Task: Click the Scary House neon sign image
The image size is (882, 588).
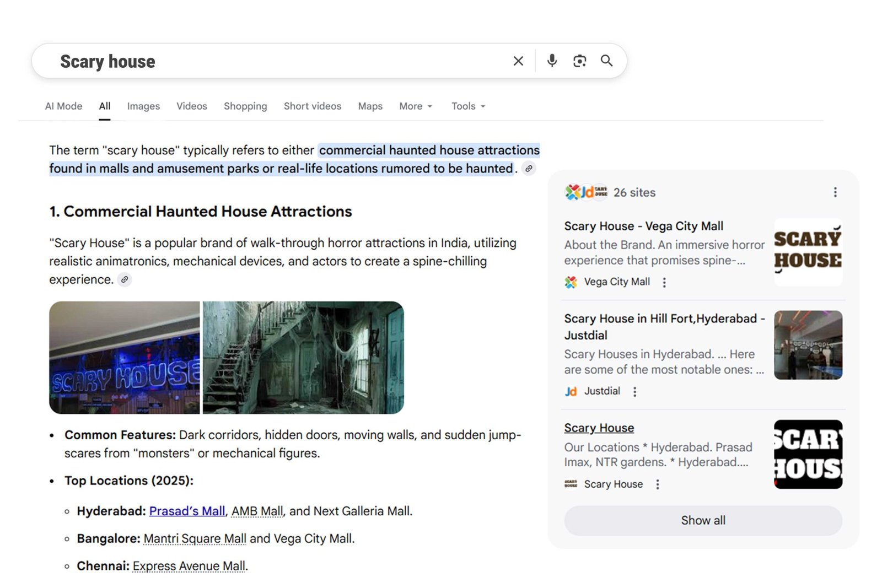Action: [x=124, y=357]
